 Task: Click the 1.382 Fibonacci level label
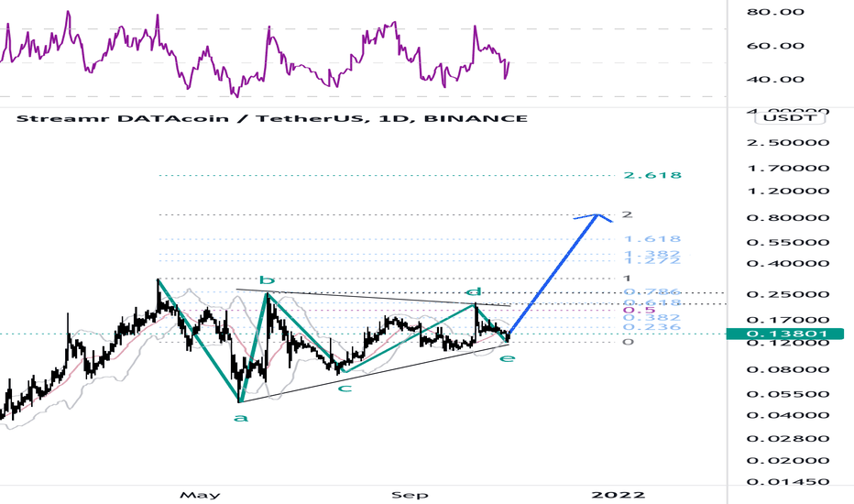pos(651,254)
